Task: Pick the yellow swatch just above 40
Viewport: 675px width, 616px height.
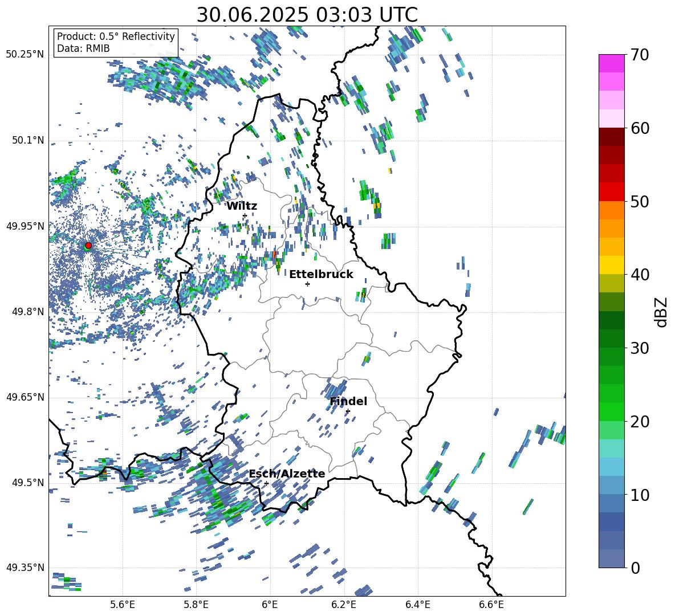Action: click(x=612, y=266)
